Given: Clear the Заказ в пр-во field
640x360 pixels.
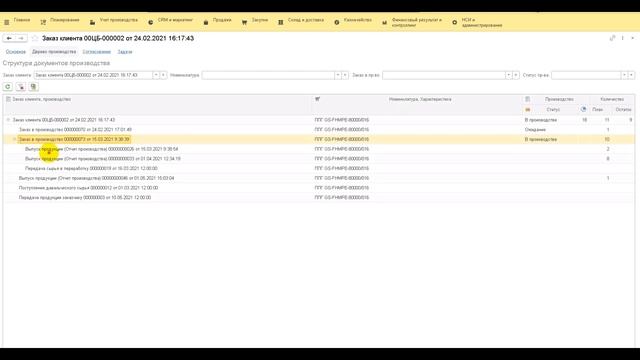Looking at the screenshot, I should click(516, 75).
